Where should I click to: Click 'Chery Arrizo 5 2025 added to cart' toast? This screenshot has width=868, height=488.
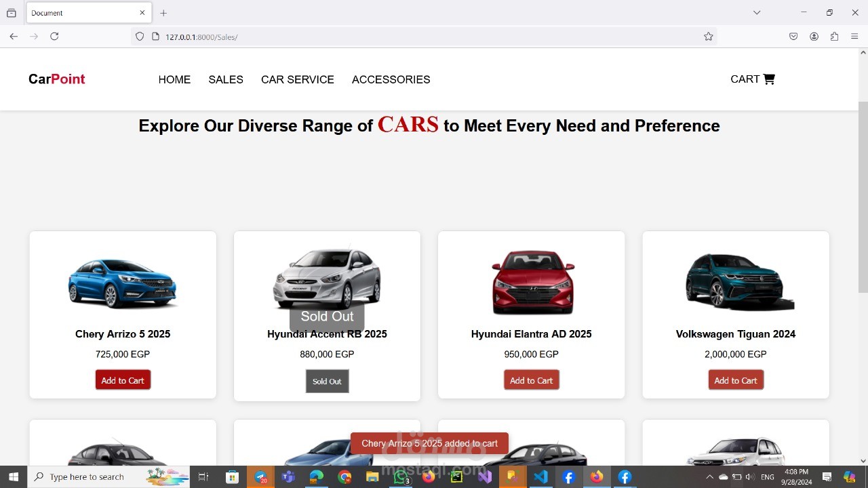coord(429,443)
